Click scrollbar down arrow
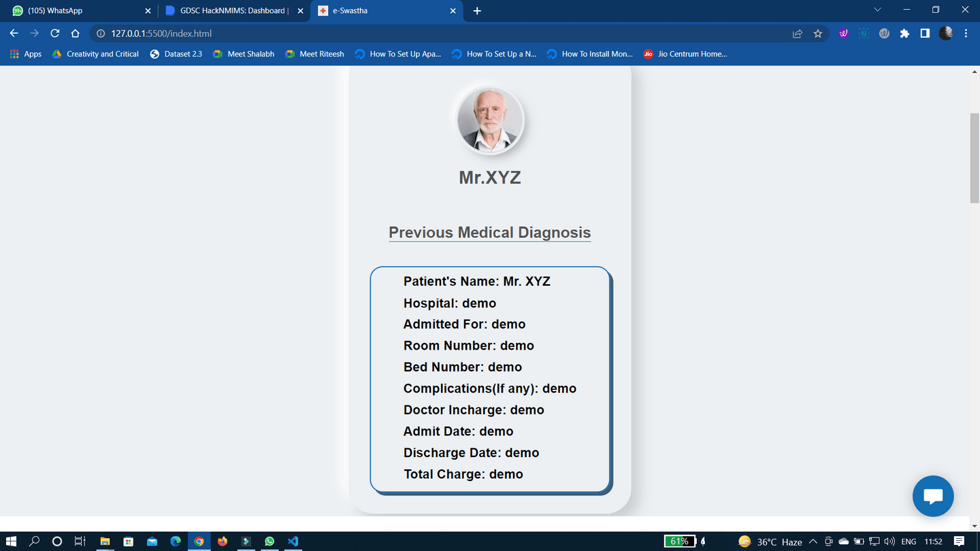 975,527
